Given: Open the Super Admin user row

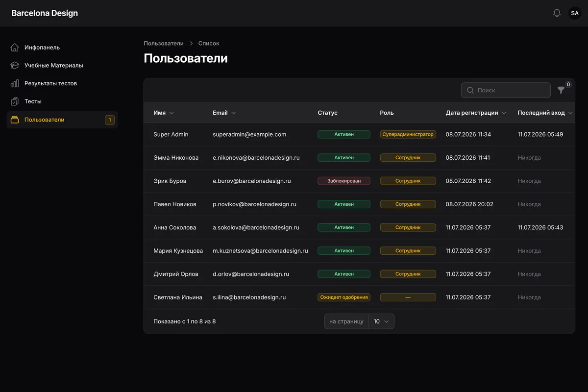Looking at the screenshot, I should (x=359, y=134).
